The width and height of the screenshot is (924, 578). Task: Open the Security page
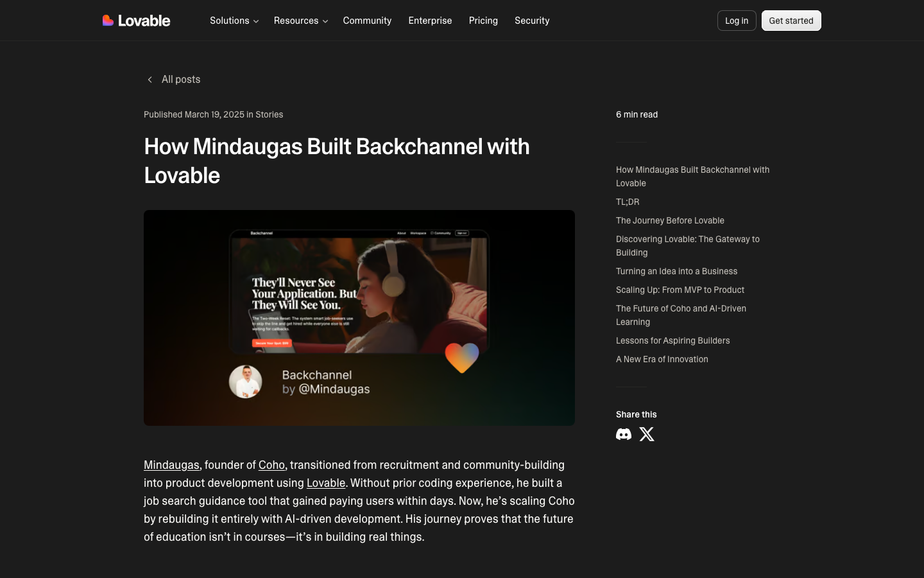(532, 21)
